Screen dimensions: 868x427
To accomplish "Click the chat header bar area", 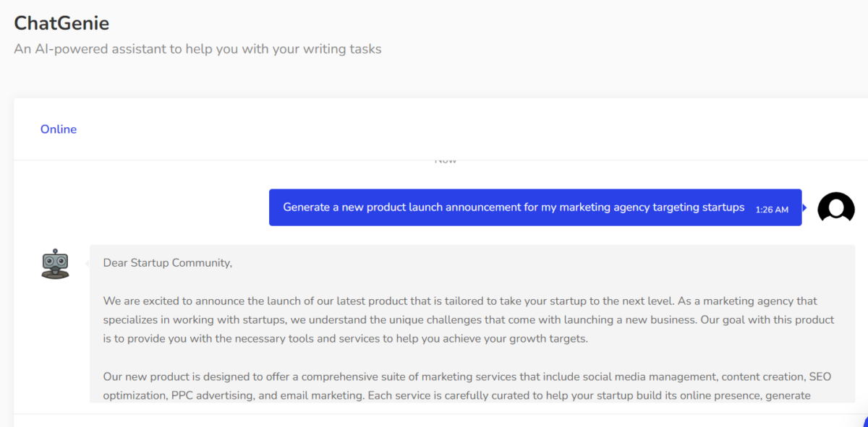I will click(x=434, y=129).
